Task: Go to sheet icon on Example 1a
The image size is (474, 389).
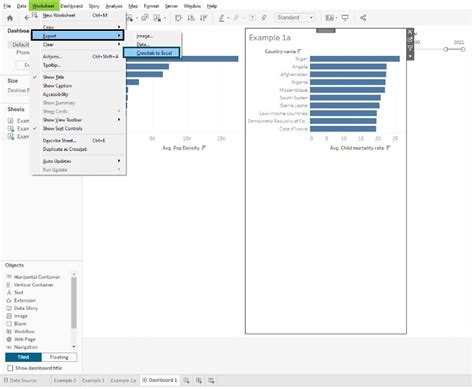Action: pos(410,40)
